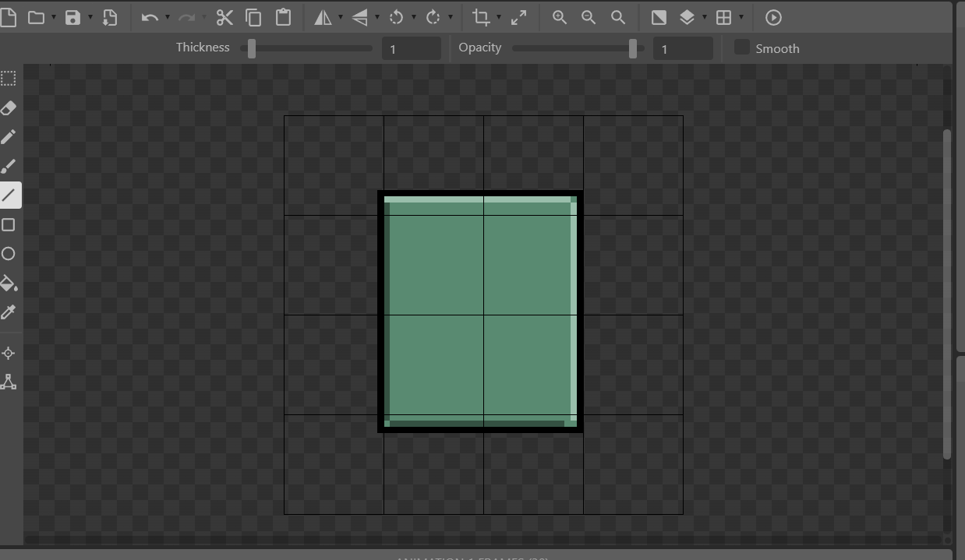The height and width of the screenshot is (560, 965).
Task: Select the Rectangle shape tool
Action: coord(9,225)
